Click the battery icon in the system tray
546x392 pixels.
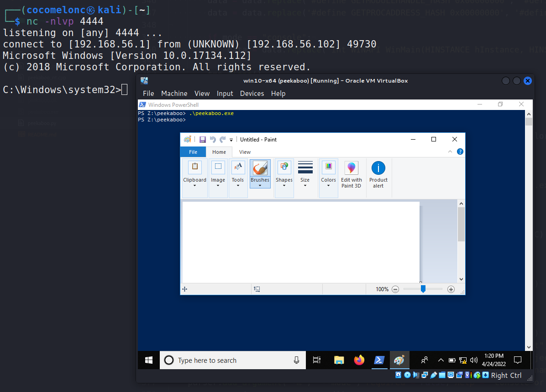[452, 360]
